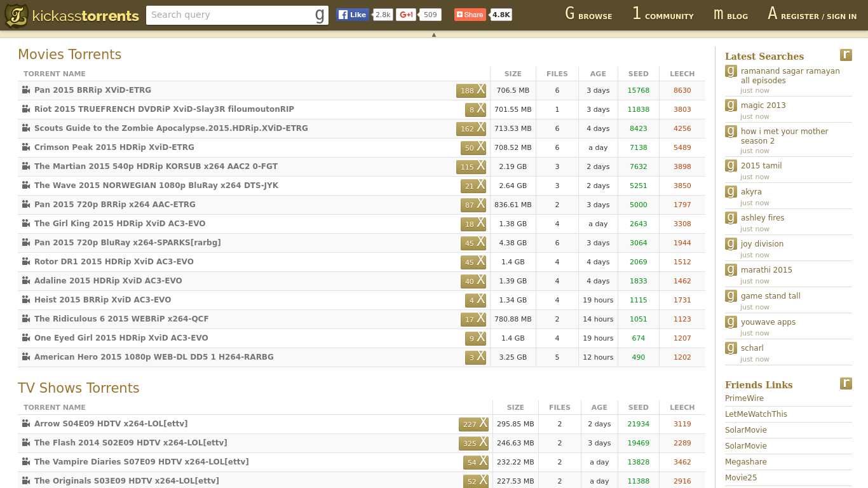Open comments badge 18 for The Girl King
Image resolution: width=868 pixels, height=488 pixels.
(473, 224)
